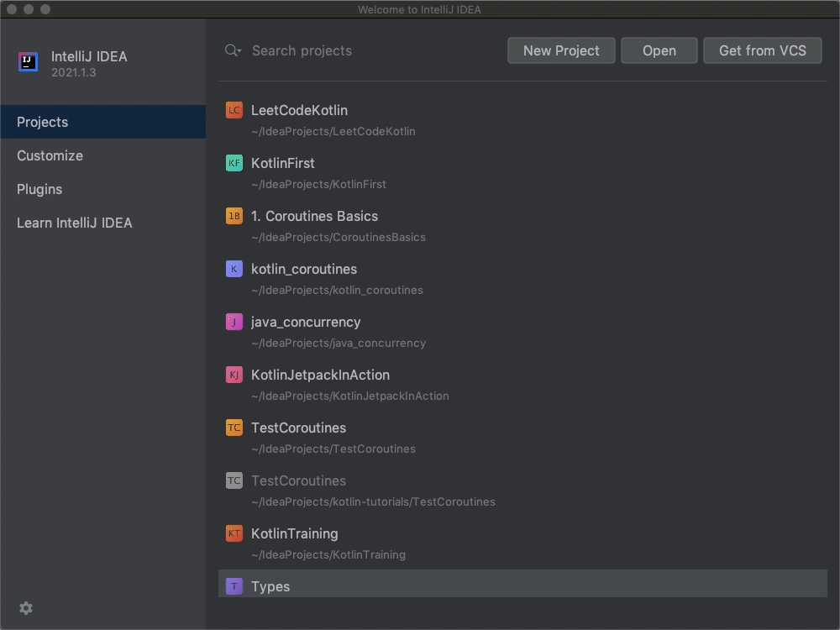This screenshot has height=630, width=840.
Task: Click the KotlinJetpackInAction KJ icon
Action: click(x=234, y=375)
